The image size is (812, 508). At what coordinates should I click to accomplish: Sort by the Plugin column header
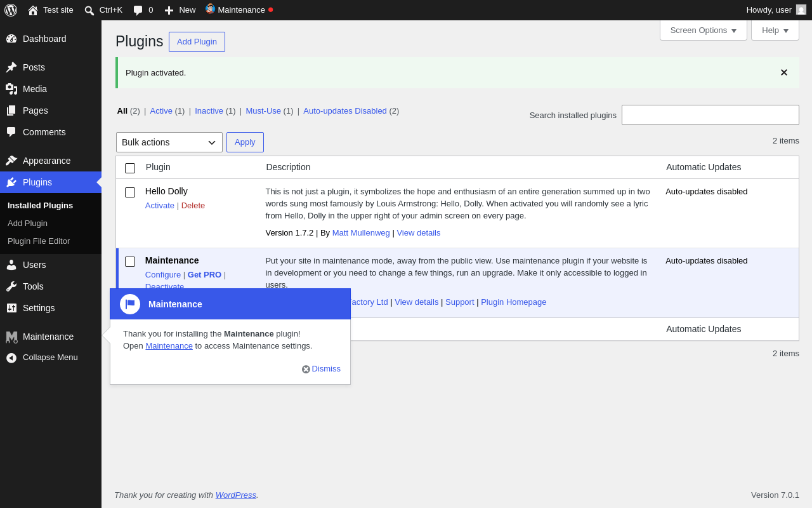coord(158,167)
